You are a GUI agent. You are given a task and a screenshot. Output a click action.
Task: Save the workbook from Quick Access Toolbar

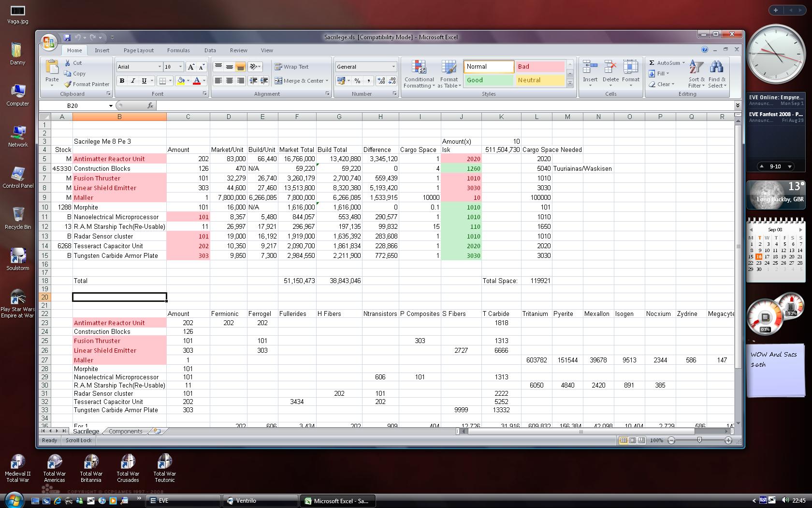[x=67, y=37]
